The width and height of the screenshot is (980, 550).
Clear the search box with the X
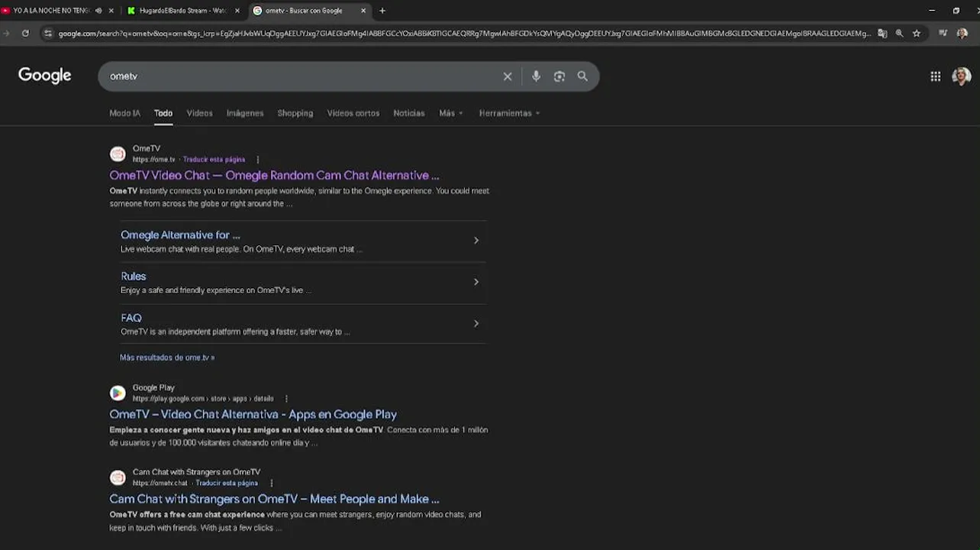pyautogui.click(x=508, y=76)
